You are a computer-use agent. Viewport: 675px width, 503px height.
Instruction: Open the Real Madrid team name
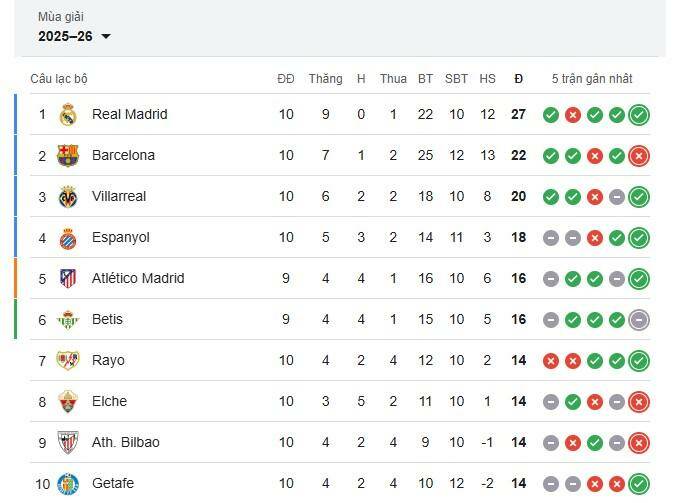tap(129, 115)
